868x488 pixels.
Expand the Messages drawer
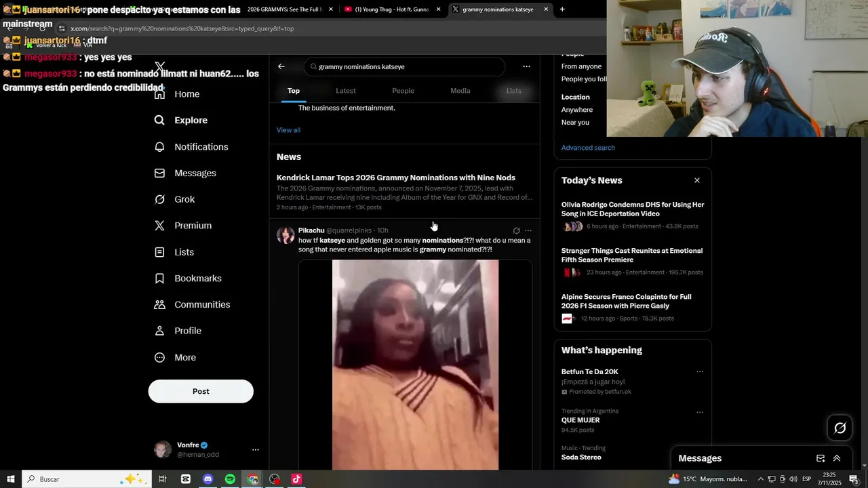[837, 458]
